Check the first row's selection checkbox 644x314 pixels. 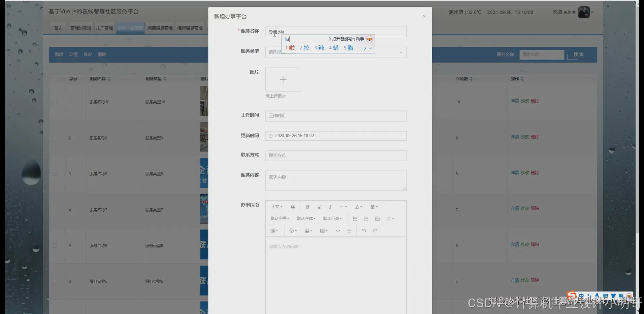click(55, 102)
